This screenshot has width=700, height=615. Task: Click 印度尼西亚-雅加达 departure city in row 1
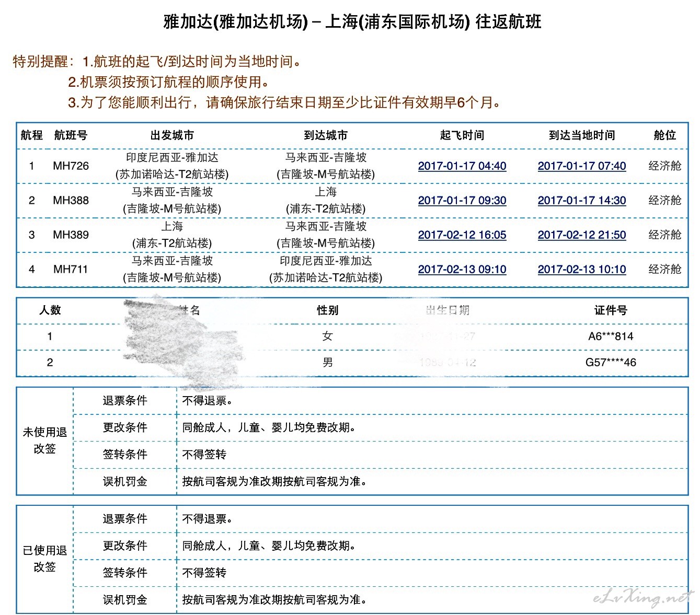(172, 158)
